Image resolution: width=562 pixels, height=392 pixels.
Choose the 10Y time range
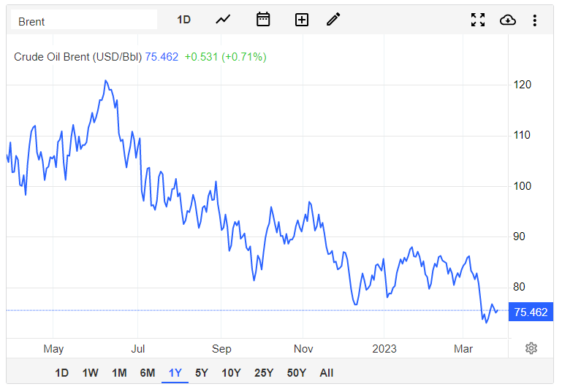231,373
